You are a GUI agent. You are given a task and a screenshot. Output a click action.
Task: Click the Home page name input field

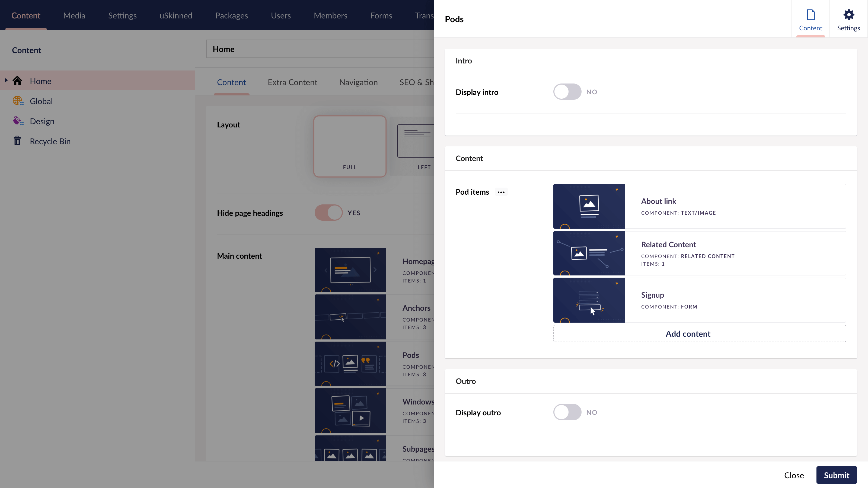[320, 49]
